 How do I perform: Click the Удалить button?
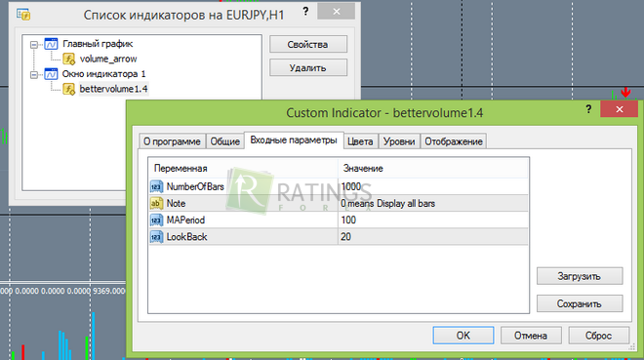(x=308, y=67)
